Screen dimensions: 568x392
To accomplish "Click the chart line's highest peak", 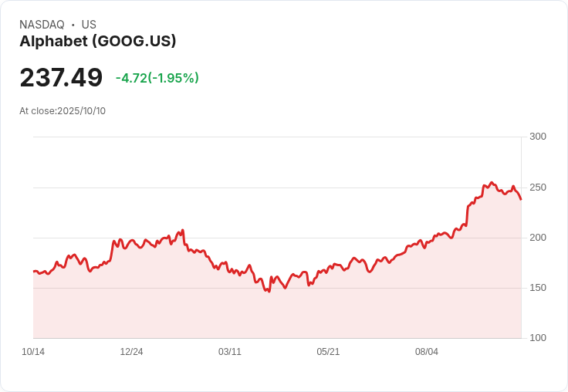I will coord(491,183).
